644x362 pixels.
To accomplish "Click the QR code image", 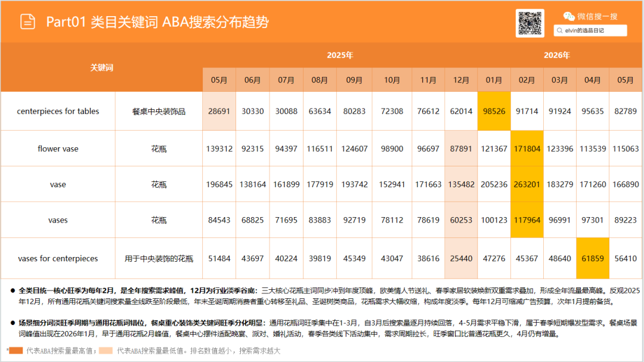I will pos(530,23).
